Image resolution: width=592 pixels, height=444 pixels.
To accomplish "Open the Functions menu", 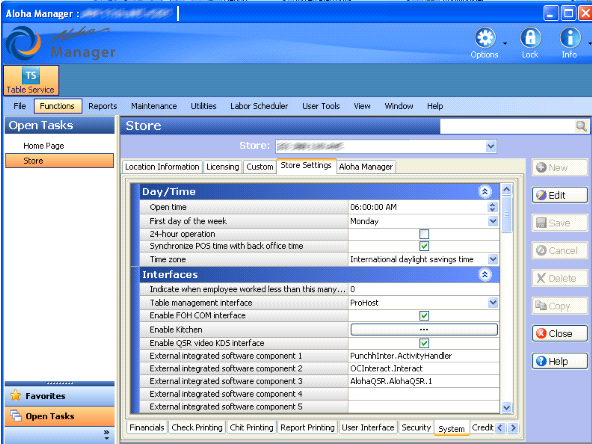I will 57,106.
